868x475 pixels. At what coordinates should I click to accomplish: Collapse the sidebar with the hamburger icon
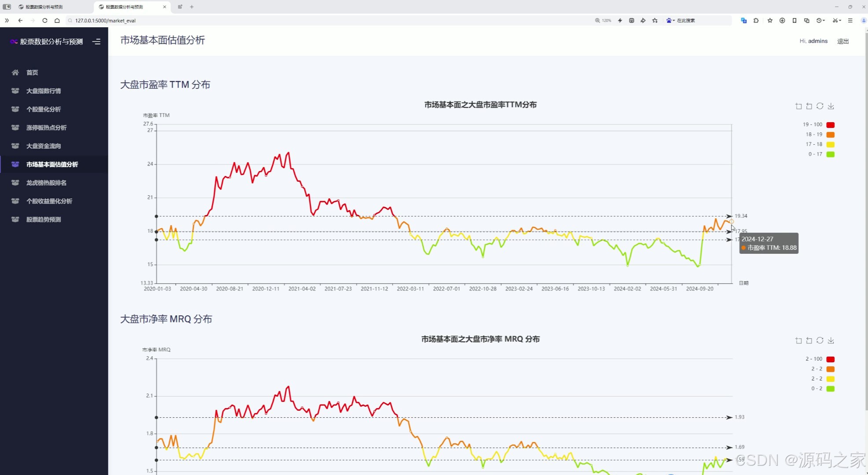click(96, 41)
